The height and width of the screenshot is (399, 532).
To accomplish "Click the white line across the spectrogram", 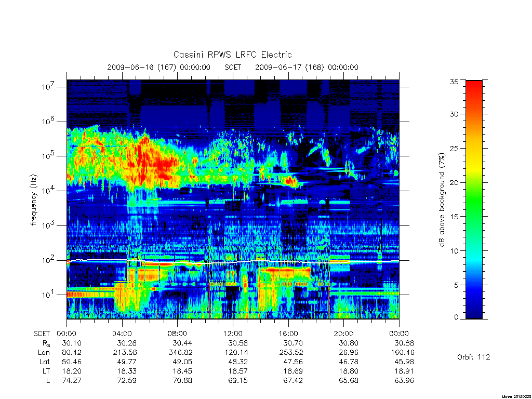I will pos(233,262).
